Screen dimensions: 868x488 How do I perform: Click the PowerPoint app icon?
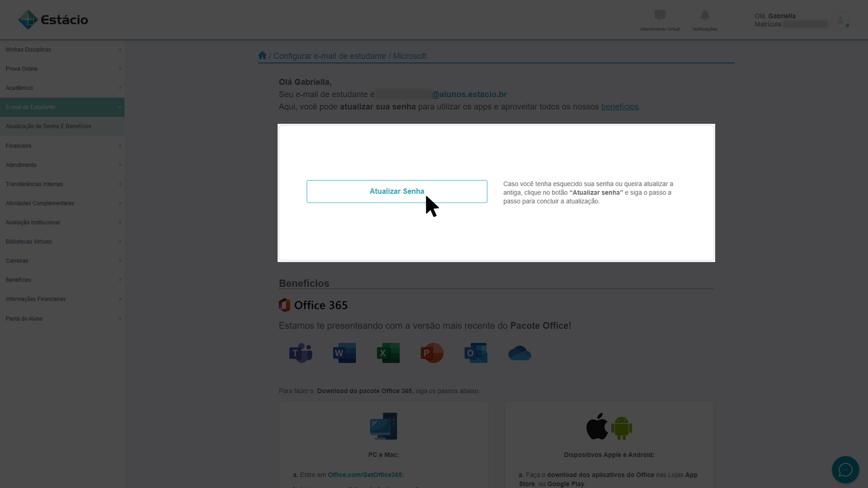pos(432,353)
